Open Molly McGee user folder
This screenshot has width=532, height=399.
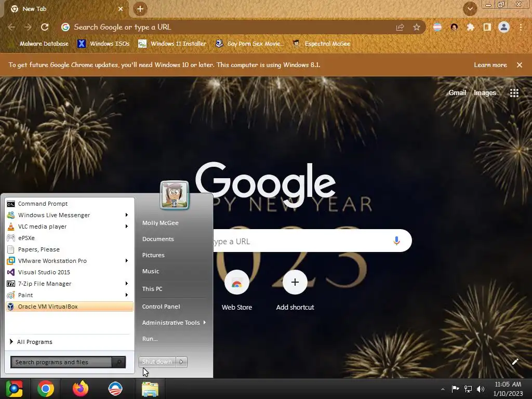[161, 223]
